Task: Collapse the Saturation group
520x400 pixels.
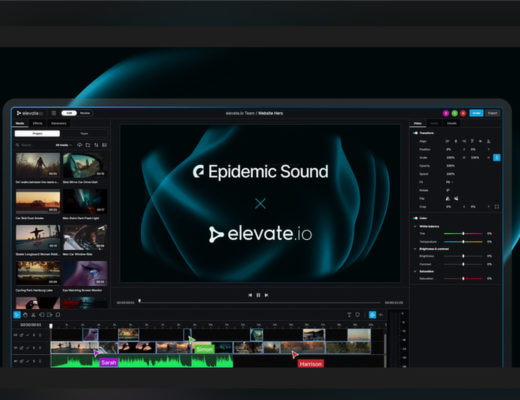Action: tap(415, 271)
